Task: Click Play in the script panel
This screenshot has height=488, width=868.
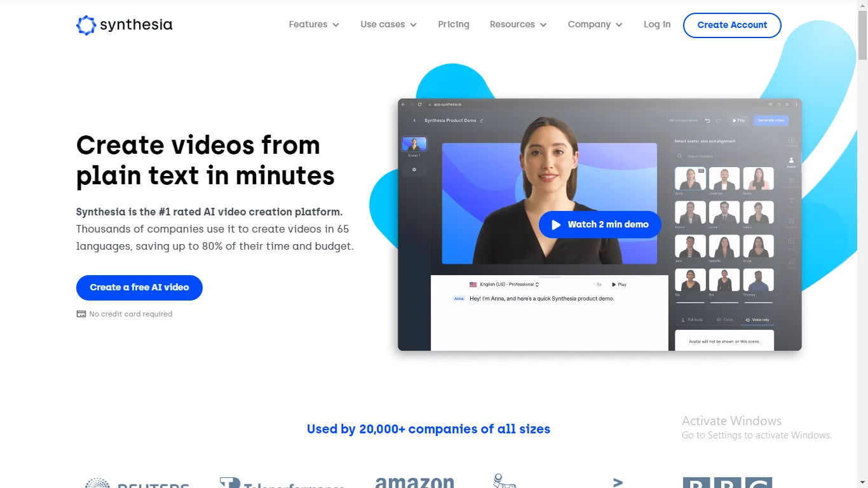Action: click(x=619, y=285)
